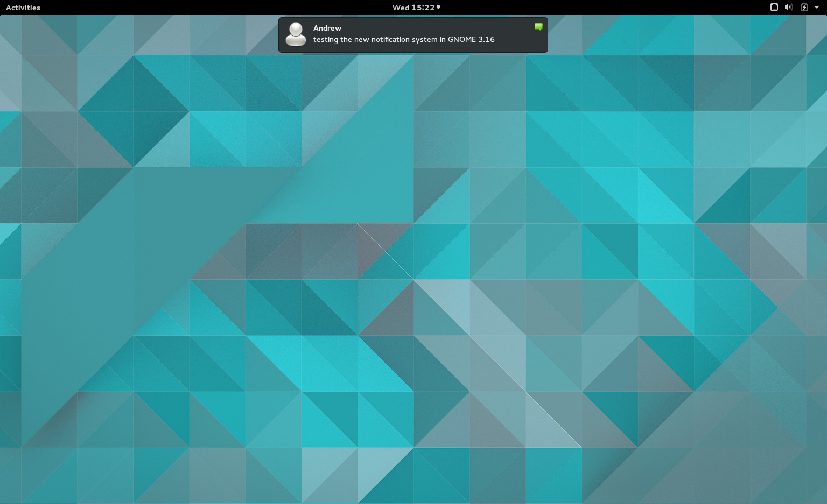Image resolution: width=827 pixels, height=504 pixels.
Task: Click the green chat bubble icon
Action: click(x=538, y=27)
